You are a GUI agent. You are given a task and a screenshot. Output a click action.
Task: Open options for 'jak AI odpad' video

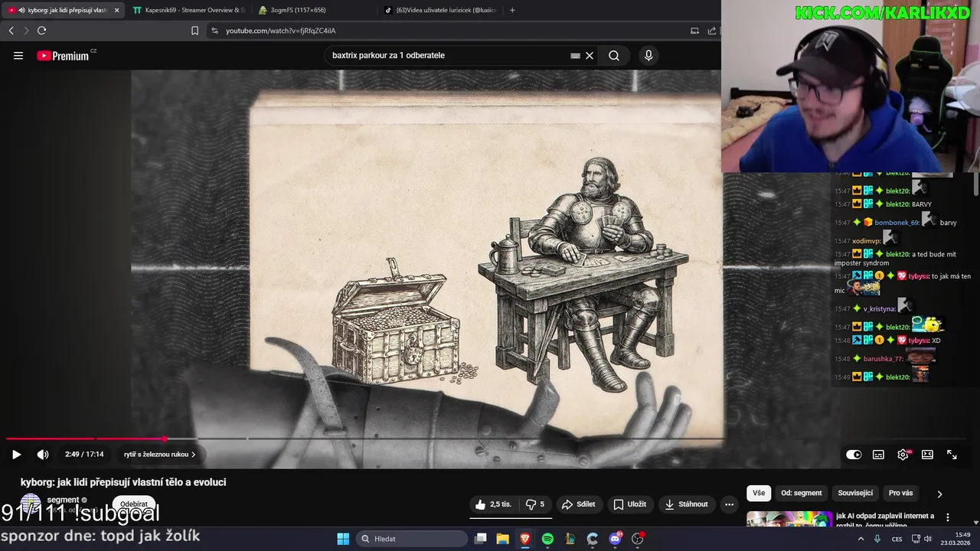tap(948, 517)
